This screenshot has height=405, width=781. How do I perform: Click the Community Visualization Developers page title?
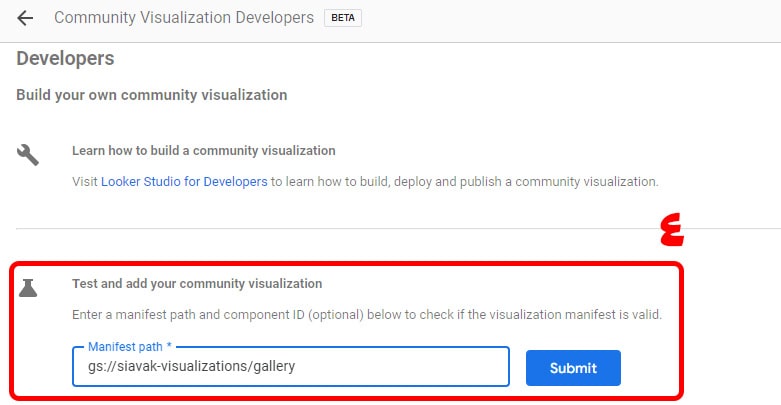183,18
